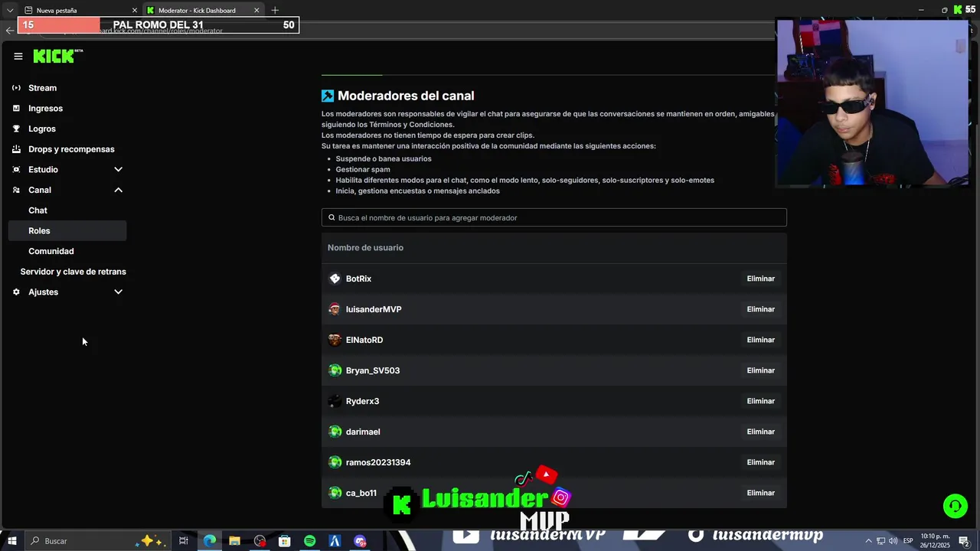Screen dimensions: 980x551
Task: Open the green support chat bubble
Action: click(955, 506)
